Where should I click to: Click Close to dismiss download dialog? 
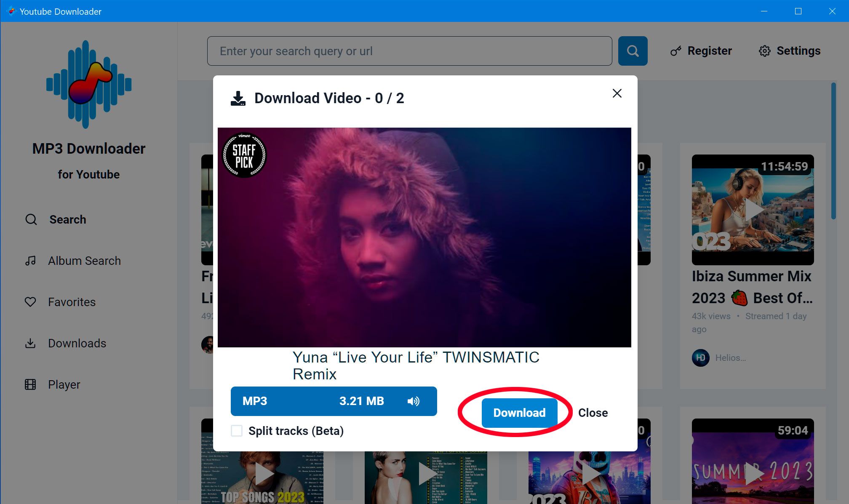click(593, 413)
